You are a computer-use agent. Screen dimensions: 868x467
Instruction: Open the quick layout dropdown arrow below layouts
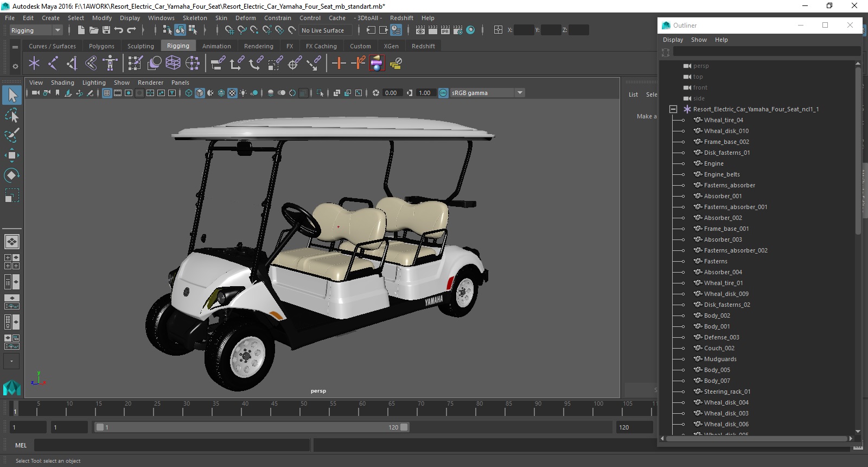click(x=12, y=361)
